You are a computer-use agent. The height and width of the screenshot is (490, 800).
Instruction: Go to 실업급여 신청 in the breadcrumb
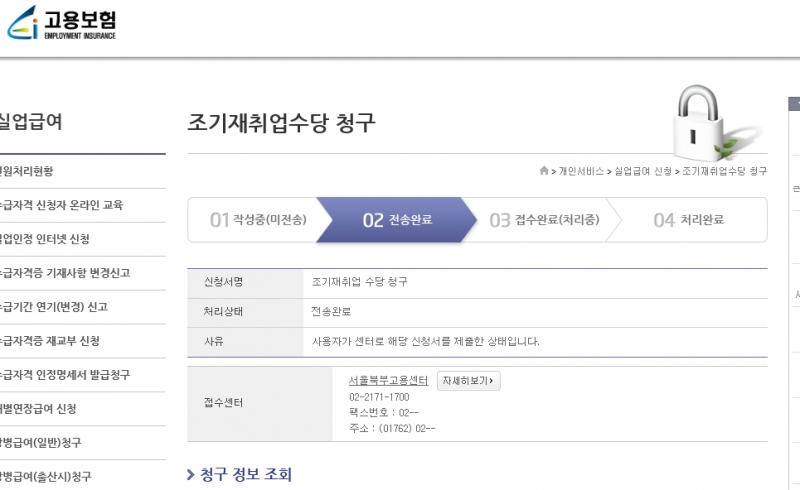pos(642,172)
